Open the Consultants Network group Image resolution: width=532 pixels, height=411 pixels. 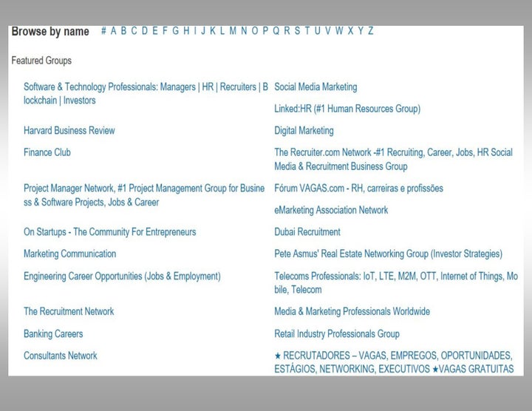[x=61, y=356]
